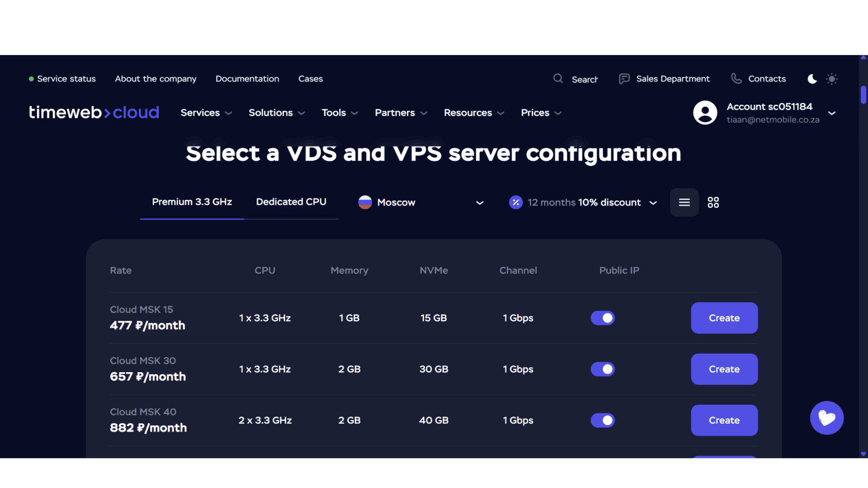The width and height of the screenshot is (868, 488).
Task: Click the Contacts phone icon
Action: (736, 79)
